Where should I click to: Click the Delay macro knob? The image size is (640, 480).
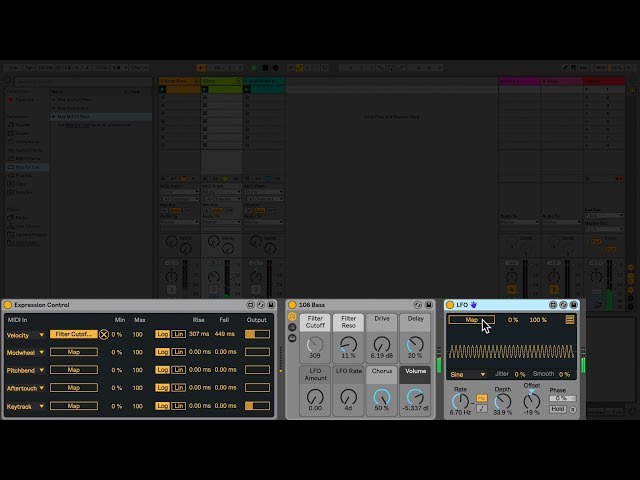(x=415, y=345)
